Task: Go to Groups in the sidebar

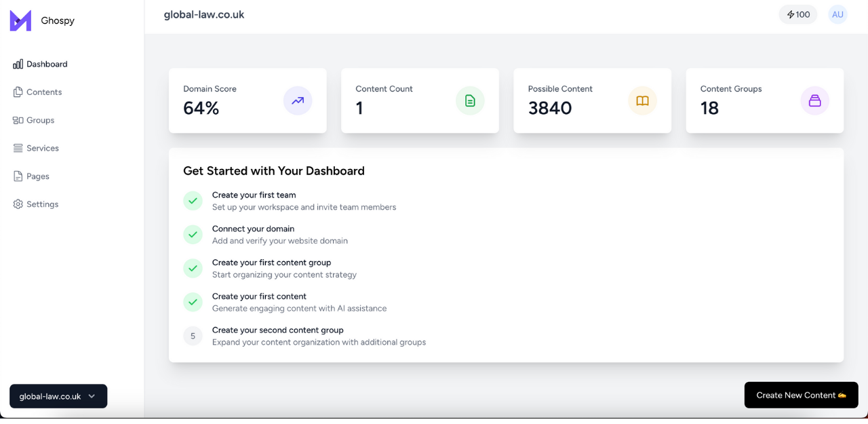Action: point(40,120)
